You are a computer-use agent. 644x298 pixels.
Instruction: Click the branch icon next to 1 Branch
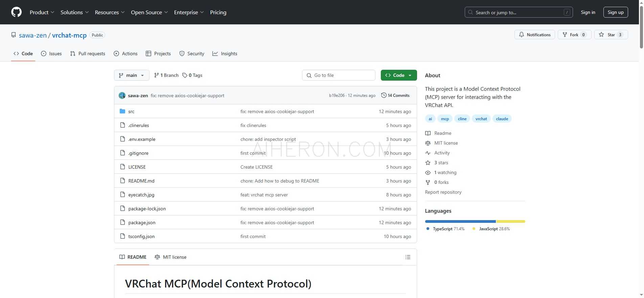156,75
